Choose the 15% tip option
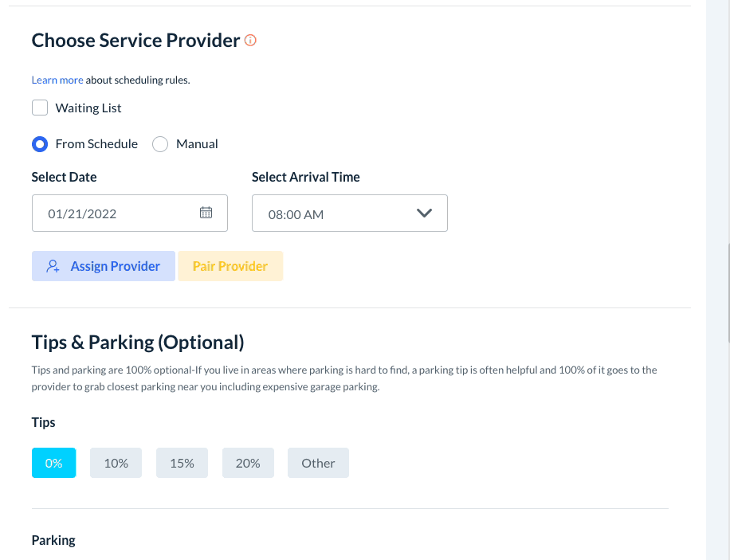 click(x=182, y=463)
